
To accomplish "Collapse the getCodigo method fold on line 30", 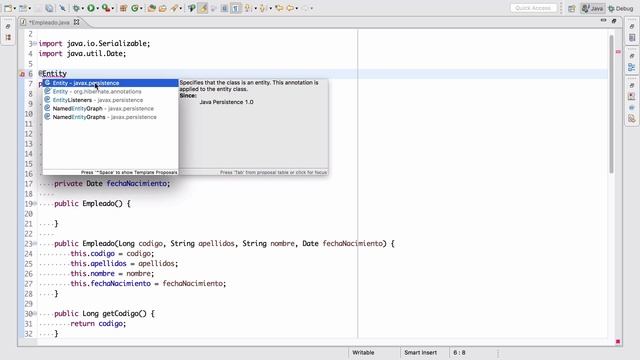I will pos(35,313).
